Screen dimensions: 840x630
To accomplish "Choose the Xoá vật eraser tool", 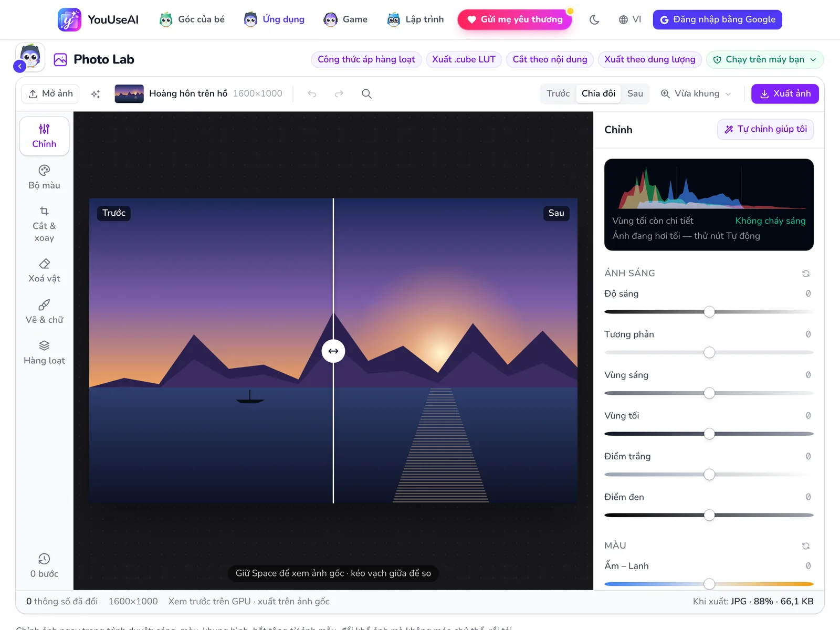I will coord(44,271).
